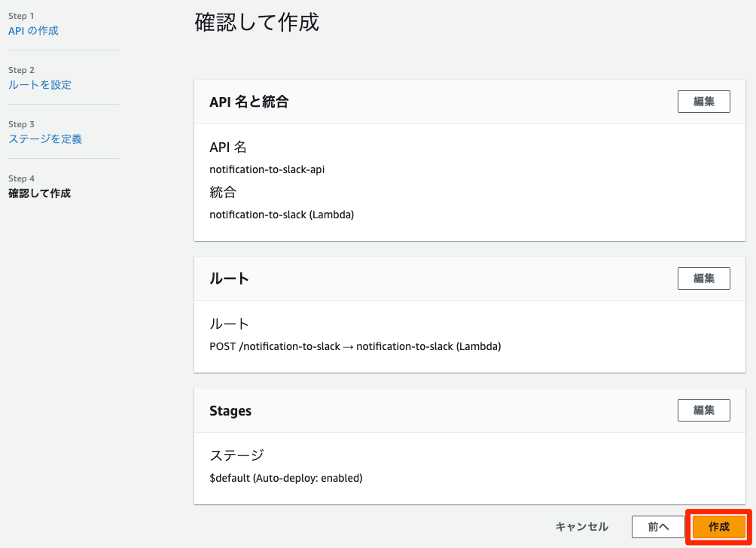The image size is (756, 548).
Task: Click the API 名と統合 section header
Action: [x=249, y=102]
